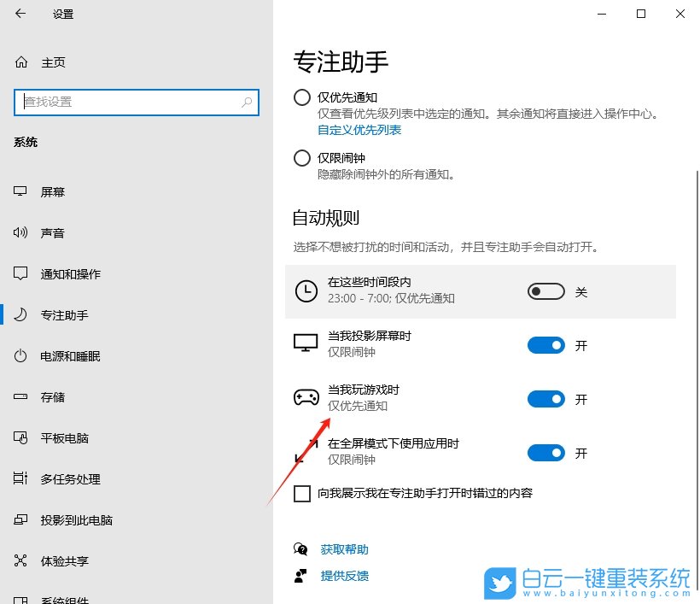Select the 仅优先通知 radio button

(301, 97)
